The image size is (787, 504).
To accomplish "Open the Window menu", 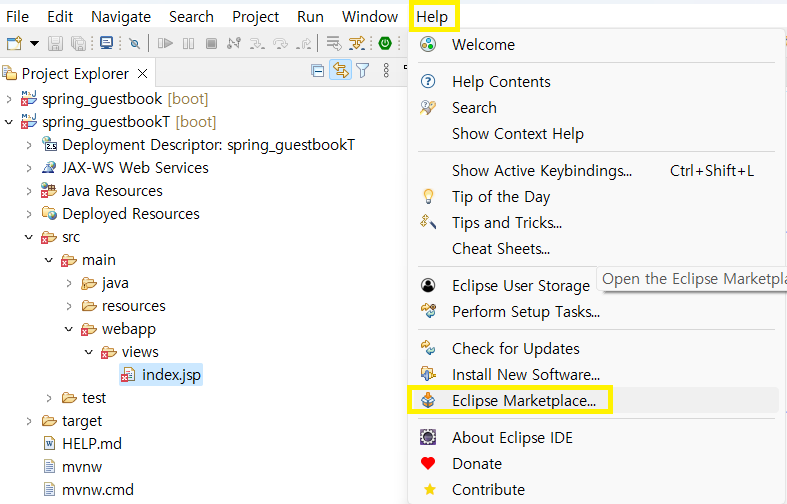I will [x=370, y=17].
